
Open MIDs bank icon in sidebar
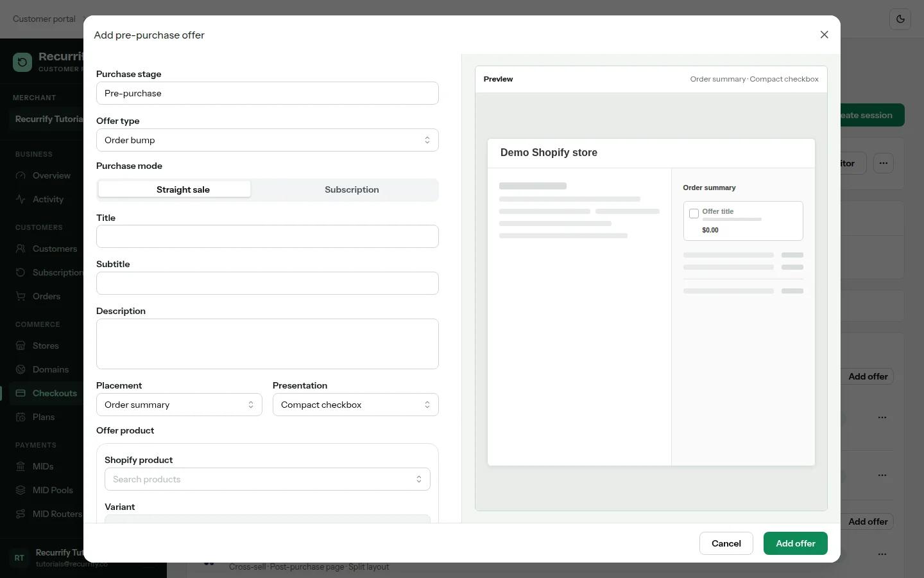21,466
